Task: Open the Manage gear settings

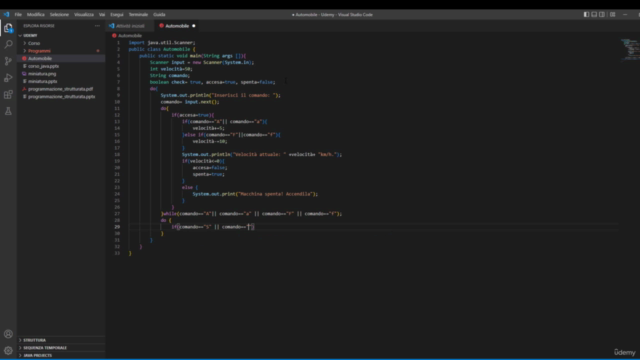Action: (x=8, y=350)
